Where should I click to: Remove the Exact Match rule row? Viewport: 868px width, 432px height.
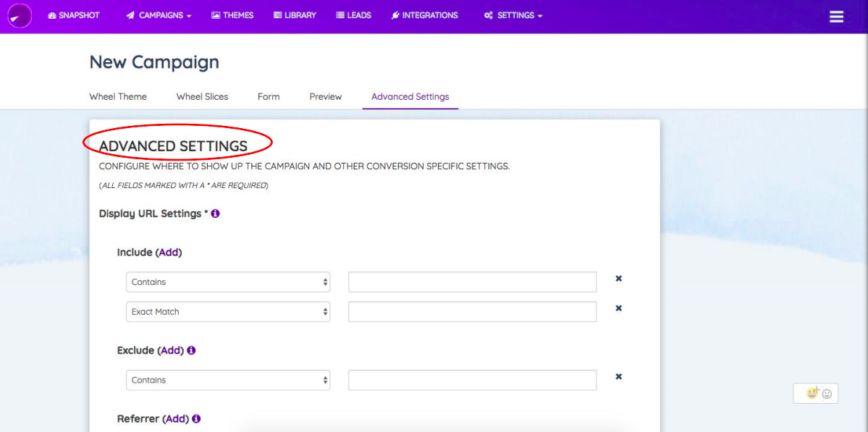click(619, 308)
